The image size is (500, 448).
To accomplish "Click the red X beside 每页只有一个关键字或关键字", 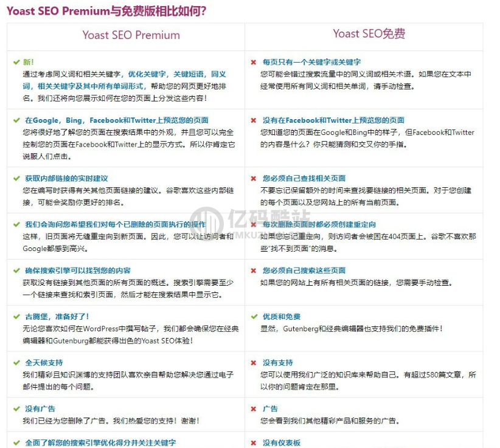I will [x=254, y=62].
